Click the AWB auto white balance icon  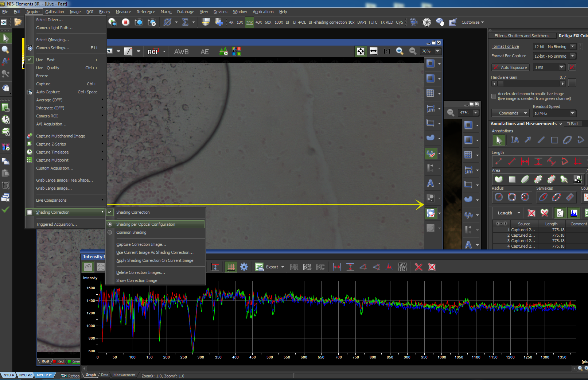pos(181,52)
